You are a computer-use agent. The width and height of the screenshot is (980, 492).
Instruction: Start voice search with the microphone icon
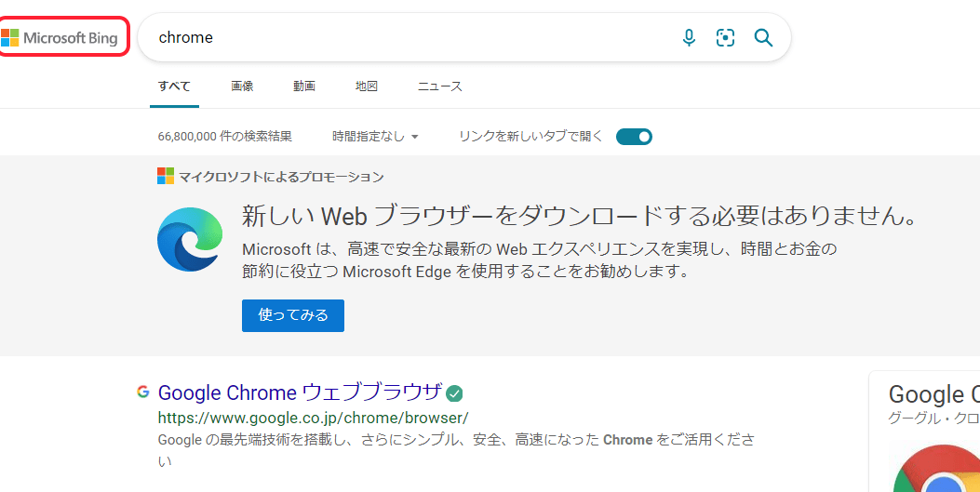point(689,38)
